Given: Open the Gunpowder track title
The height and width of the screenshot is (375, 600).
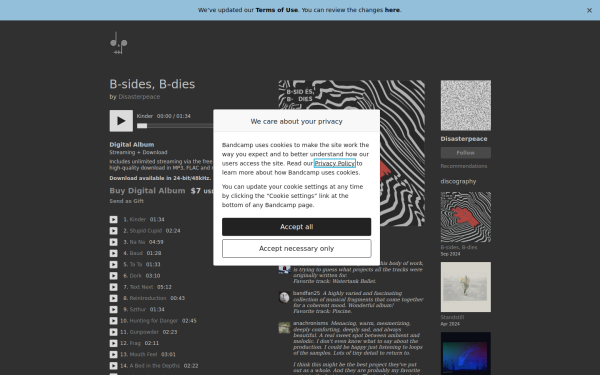Looking at the screenshot, I should coord(144,332).
